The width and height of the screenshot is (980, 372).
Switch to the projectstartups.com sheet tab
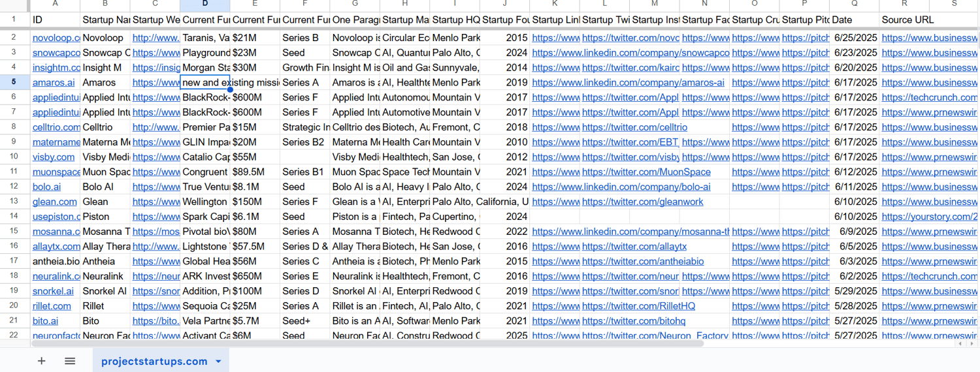click(x=154, y=362)
